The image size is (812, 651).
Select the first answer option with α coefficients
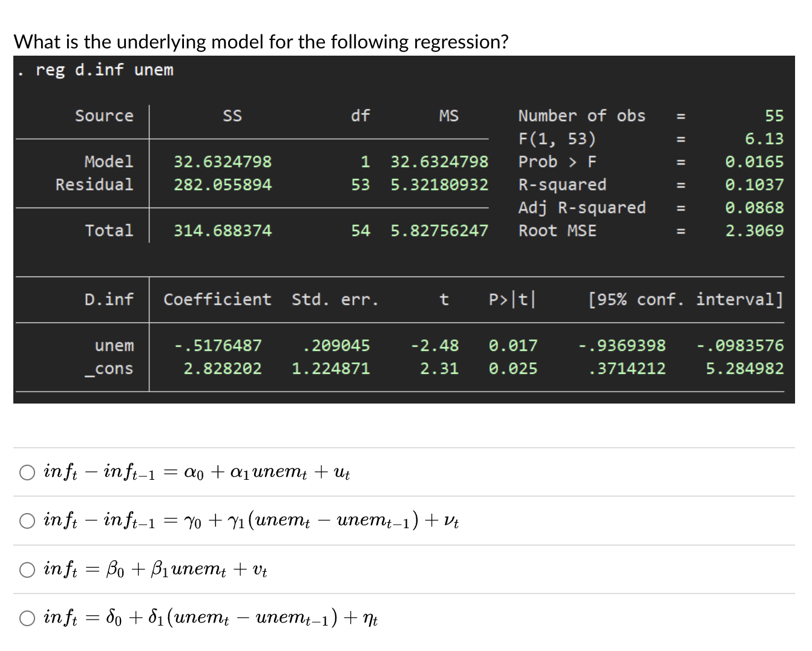pos(27,473)
